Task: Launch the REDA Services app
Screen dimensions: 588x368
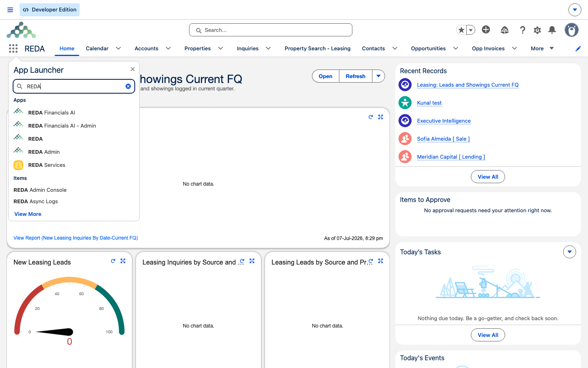Action: click(x=74, y=165)
